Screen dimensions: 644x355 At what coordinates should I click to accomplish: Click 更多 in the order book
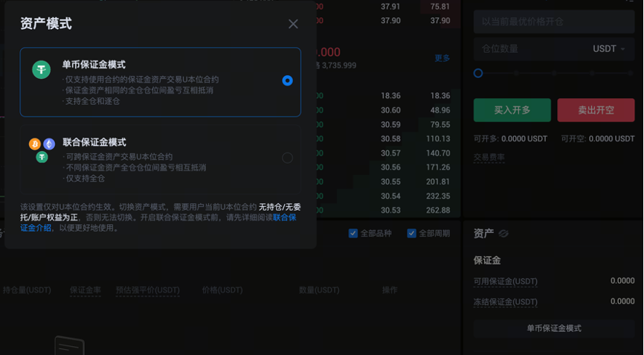[442, 58]
